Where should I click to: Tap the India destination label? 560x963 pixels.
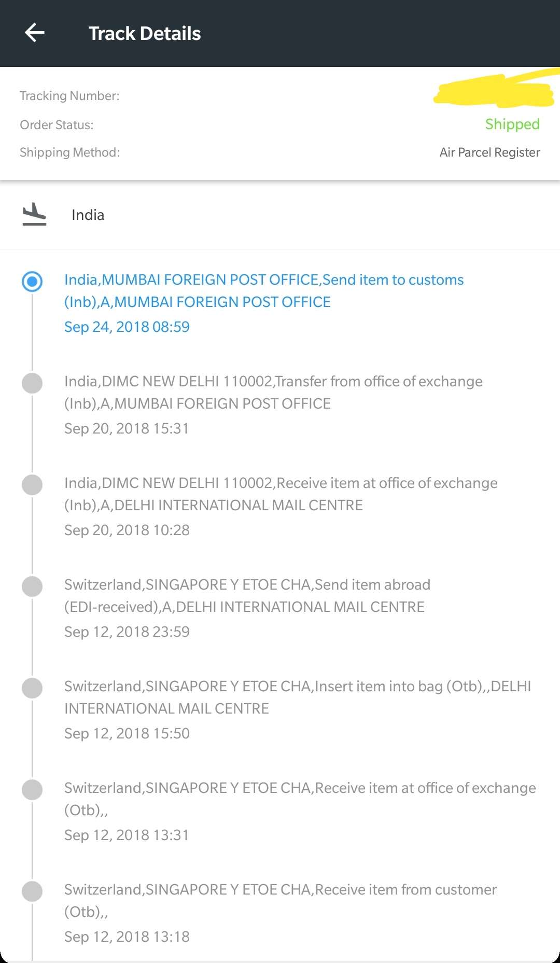coord(88,215)
